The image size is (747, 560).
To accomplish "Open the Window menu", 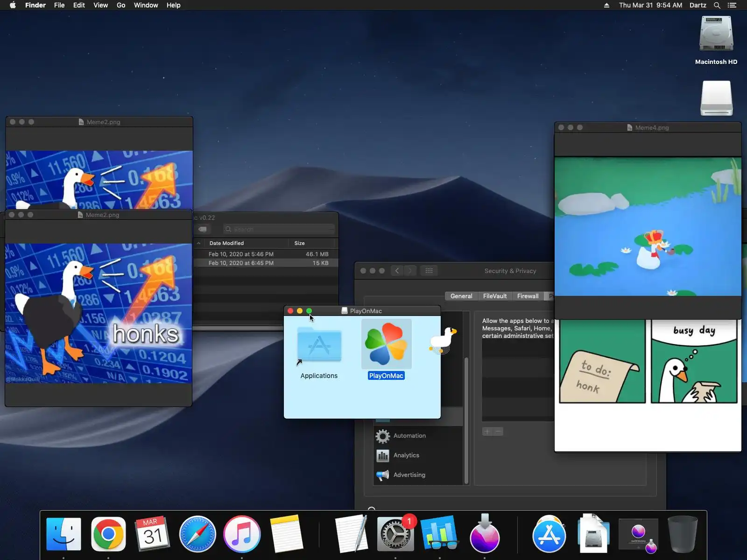I will (146, 5).
